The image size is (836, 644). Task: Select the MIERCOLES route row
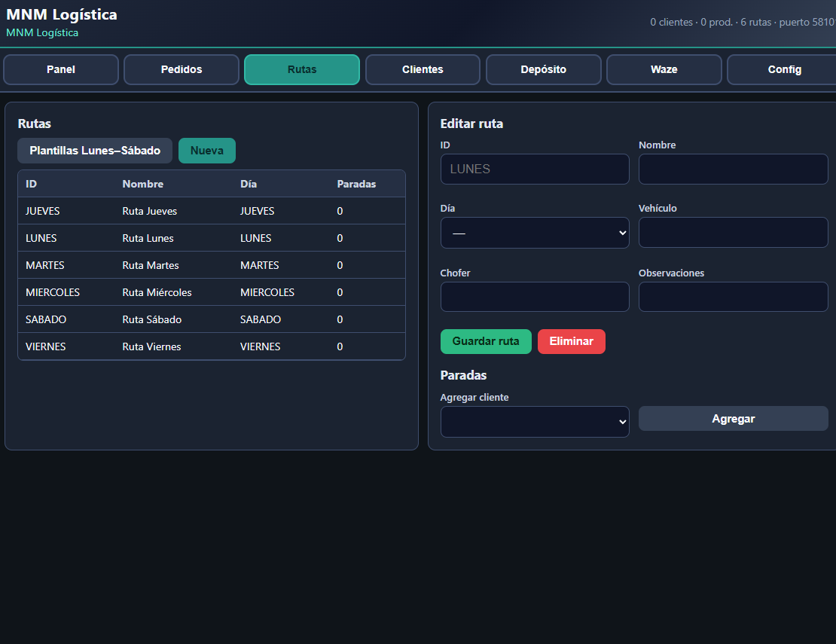click(x=212, y=292)
